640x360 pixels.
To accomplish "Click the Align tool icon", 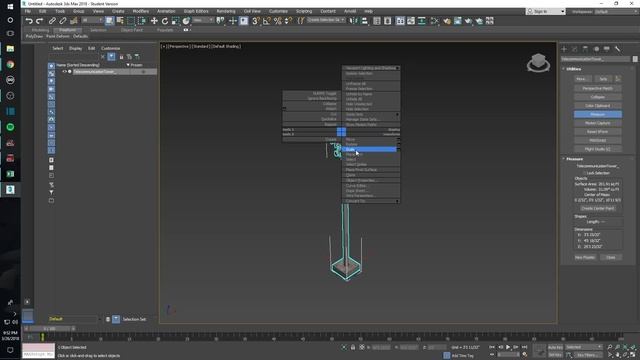I will pyautogui.click(x=364, y=20).
